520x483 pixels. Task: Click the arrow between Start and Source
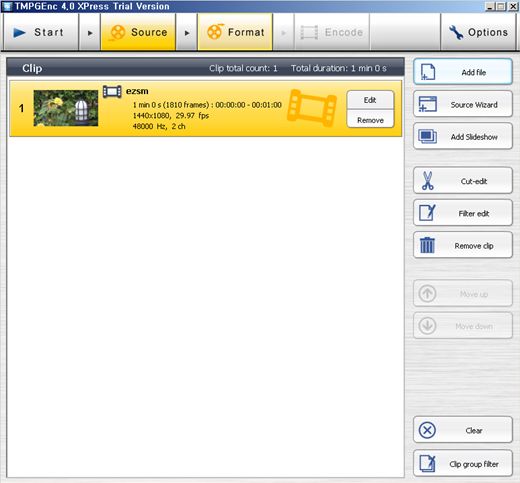[90, 33]
